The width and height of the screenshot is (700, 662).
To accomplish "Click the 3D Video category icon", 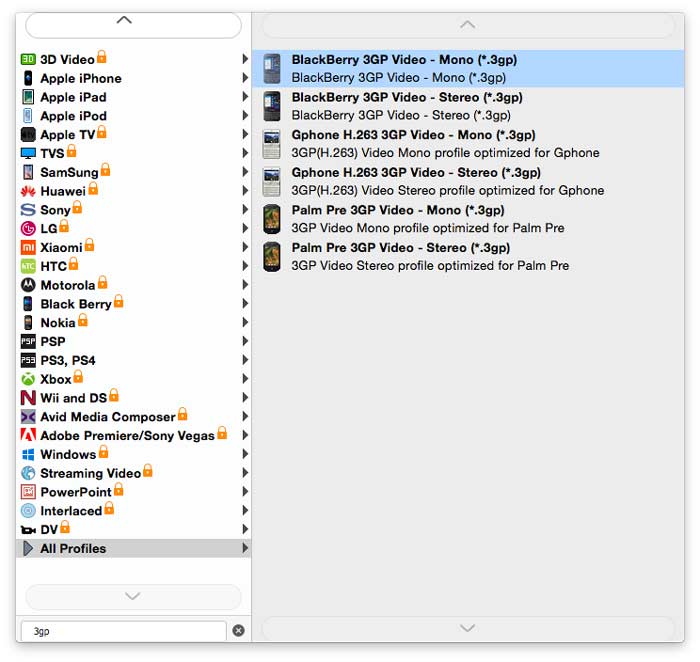I will (28, 59).
